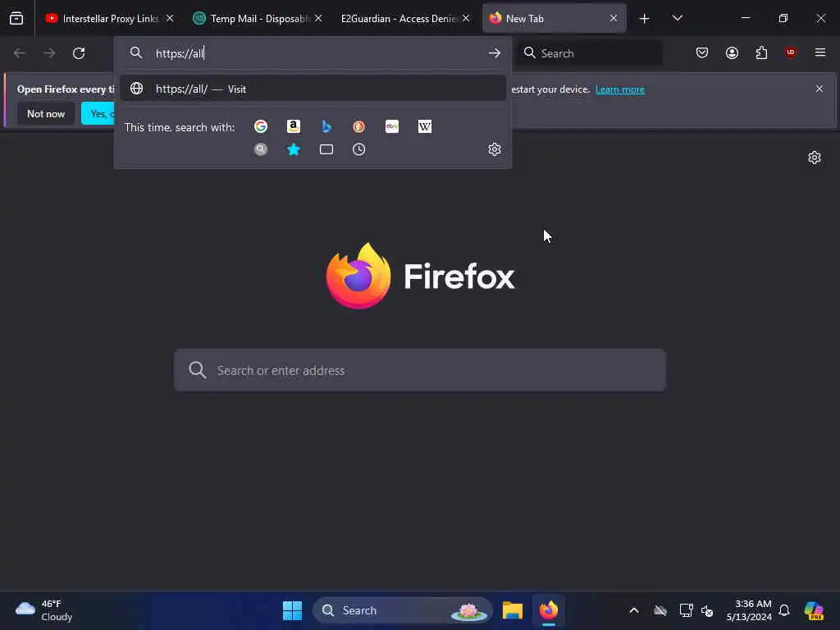Close the Temp Mail tab

pyautogui.click(x=318, y=18)
